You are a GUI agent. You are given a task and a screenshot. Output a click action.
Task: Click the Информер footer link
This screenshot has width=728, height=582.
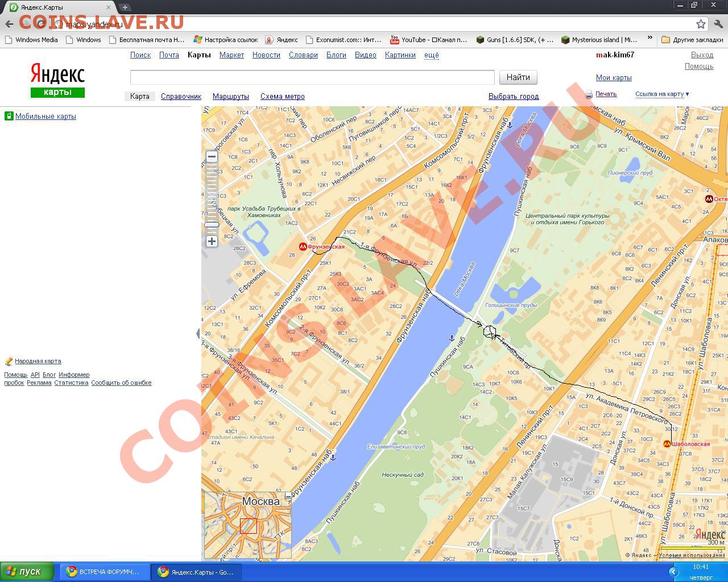[x=74, y=375]
